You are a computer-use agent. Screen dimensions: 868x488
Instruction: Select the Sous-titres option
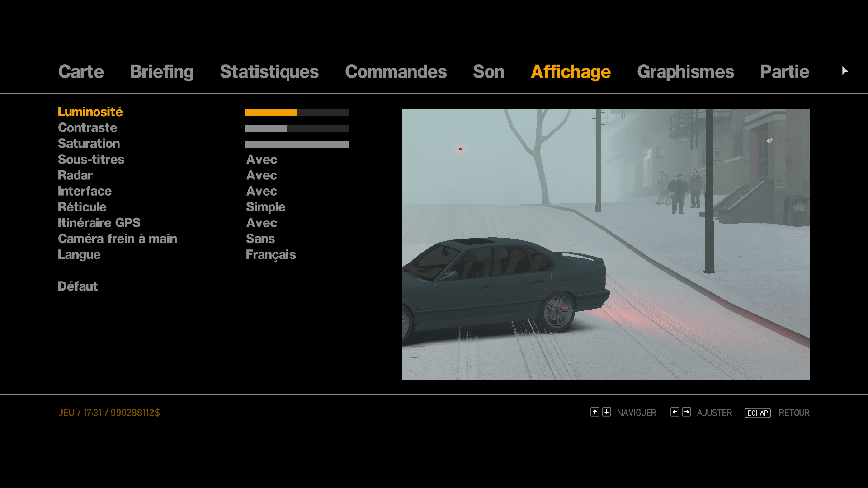91,160
